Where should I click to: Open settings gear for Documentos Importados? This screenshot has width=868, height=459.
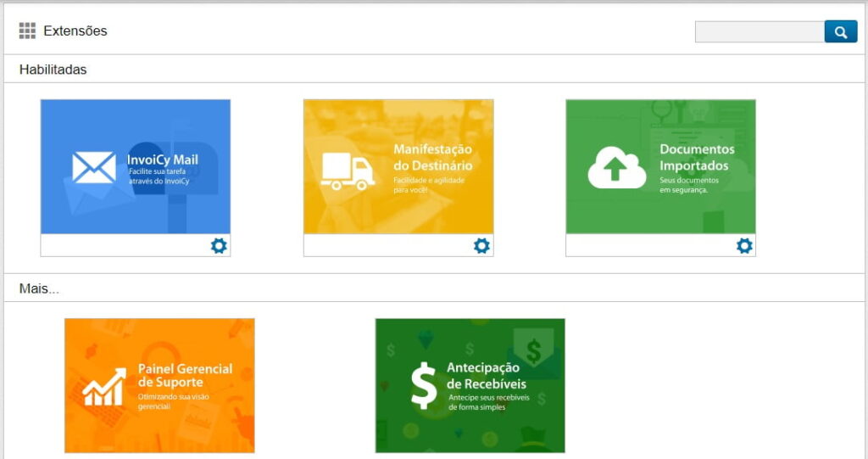744,245
